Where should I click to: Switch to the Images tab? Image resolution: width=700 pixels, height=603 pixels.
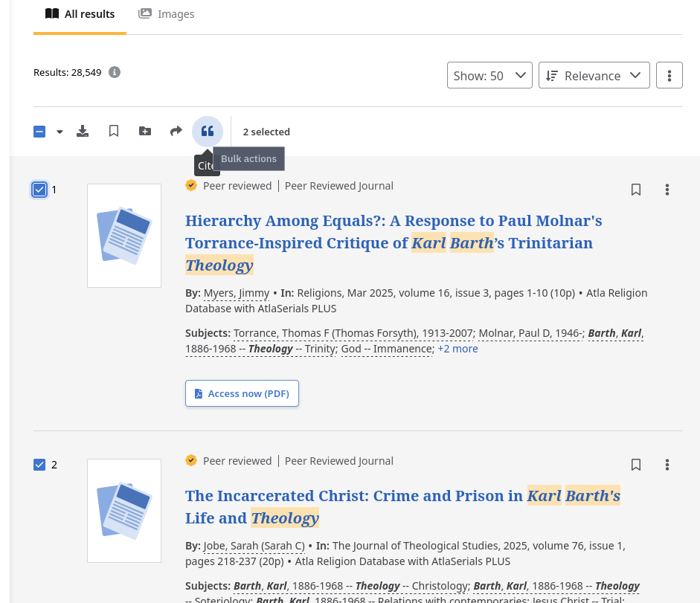[x=166, y=13]
